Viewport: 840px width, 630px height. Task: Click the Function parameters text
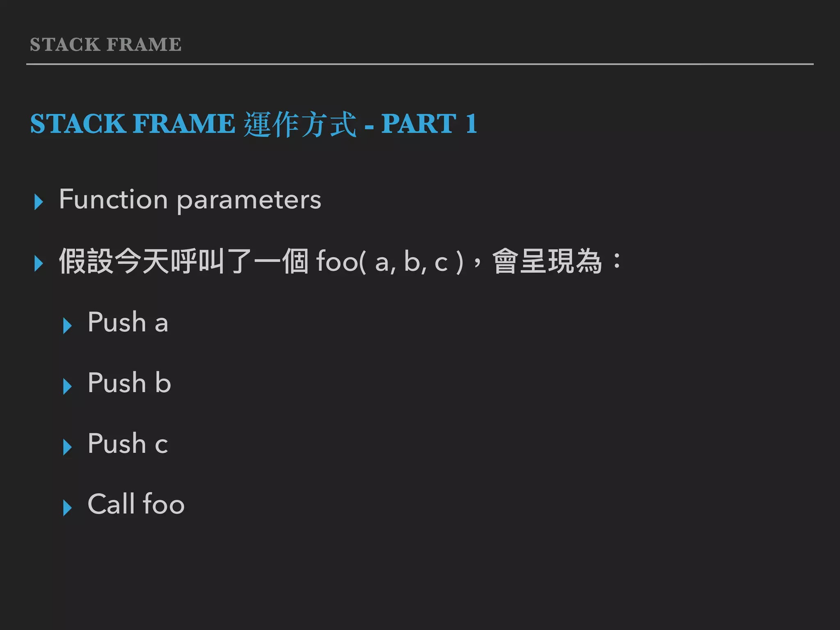point(190,200)
